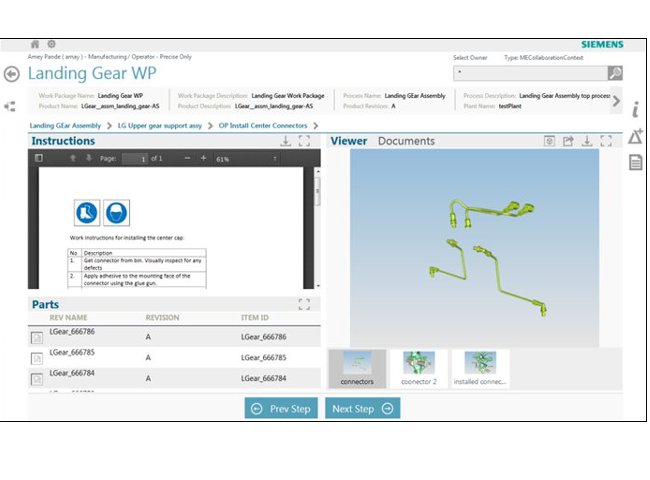Image resolution: width=650 pixels, height=480 pixels.
Task: Click the Prev Step button
Action: point(281,409)
